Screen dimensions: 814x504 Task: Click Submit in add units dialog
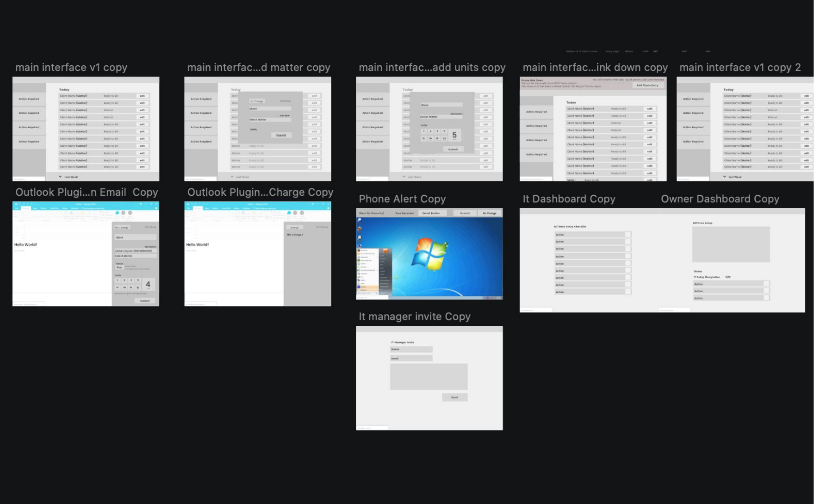(453, 149)
